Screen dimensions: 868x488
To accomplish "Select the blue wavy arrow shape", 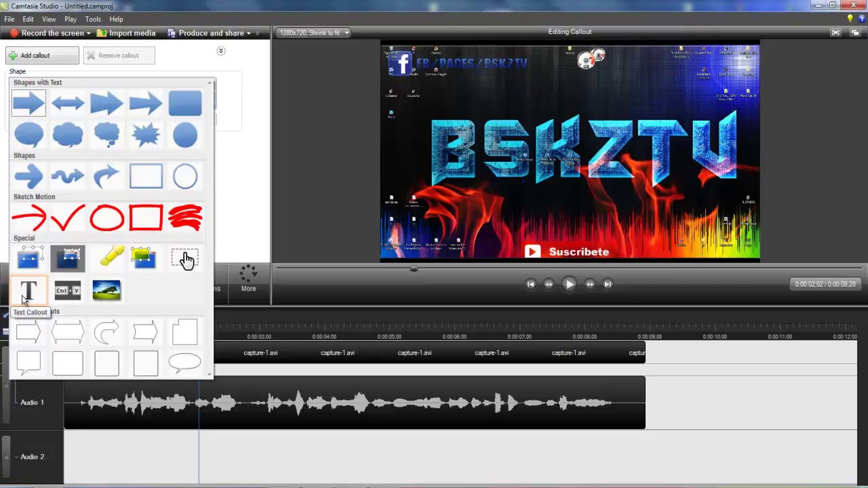I will tap(68, 176).
